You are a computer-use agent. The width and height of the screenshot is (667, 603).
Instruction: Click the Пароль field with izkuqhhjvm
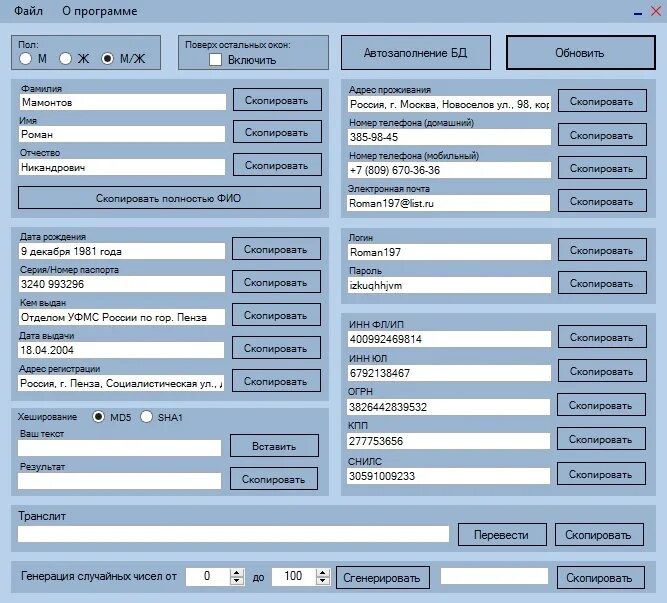pyautogui.click(x=449, y=285)
